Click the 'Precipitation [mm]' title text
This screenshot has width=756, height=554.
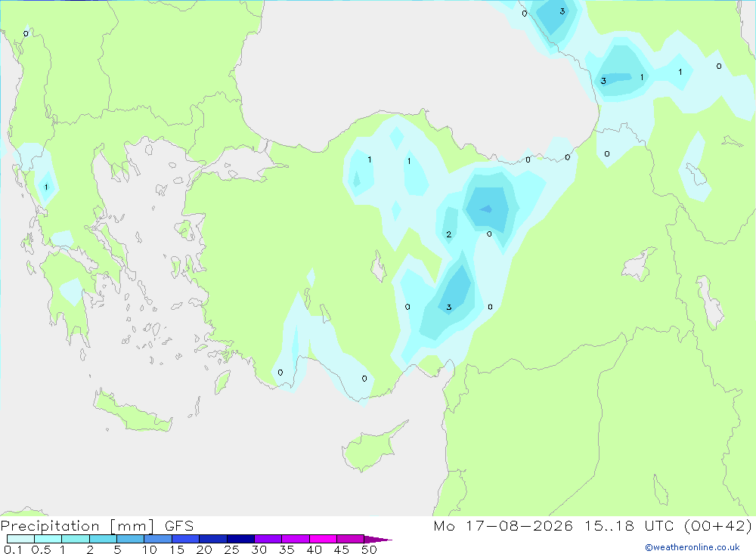pos(77,525)
